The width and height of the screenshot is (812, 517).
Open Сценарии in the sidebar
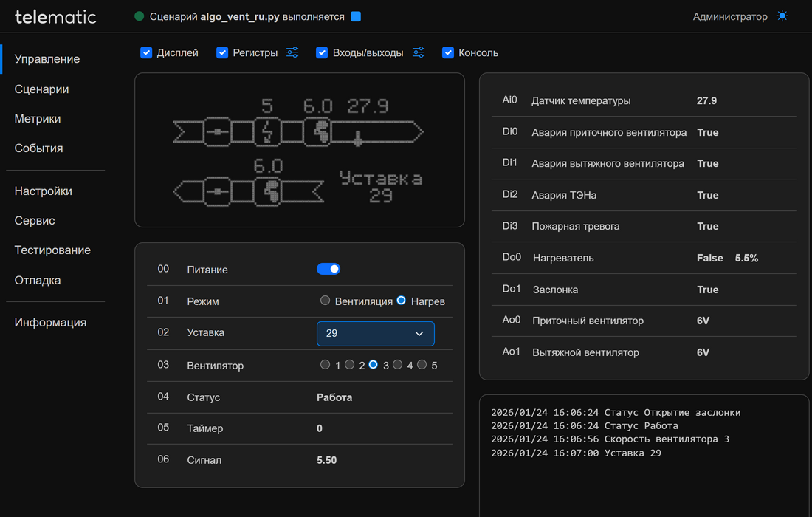pos(42,89)
